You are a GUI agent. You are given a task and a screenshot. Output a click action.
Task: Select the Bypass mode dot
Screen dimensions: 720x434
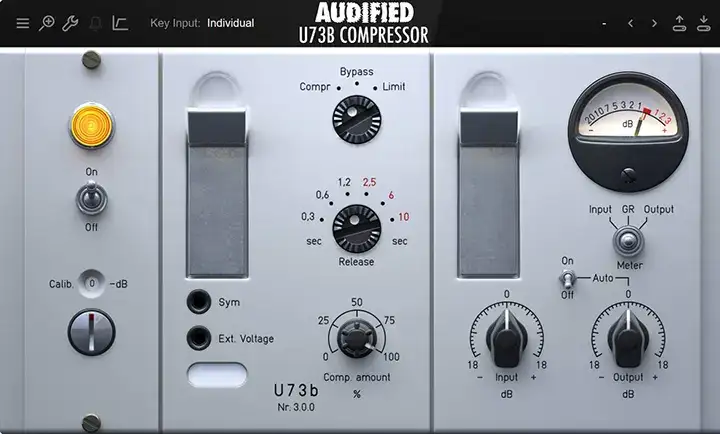click(357, 84)
